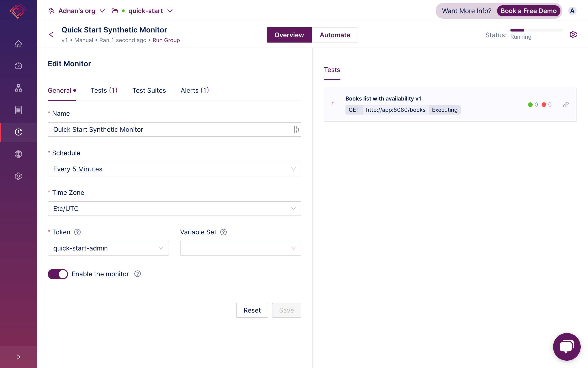Select the right panel Tests tab
Image resolution: width=588 pixels, height=368 pixels.
(x=332, y=70)
